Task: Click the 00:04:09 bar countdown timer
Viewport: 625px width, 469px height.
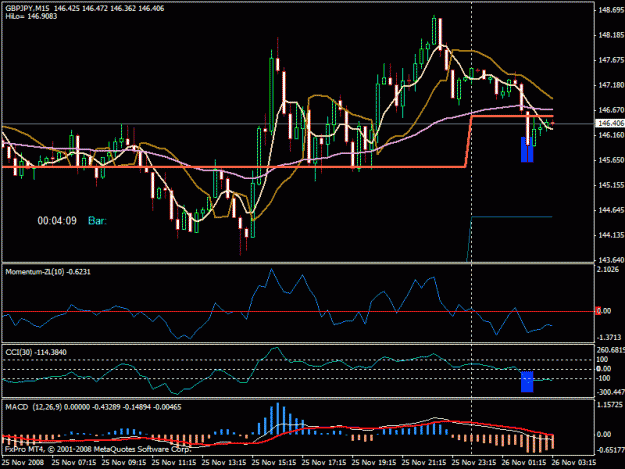Action: [x=57, y=221]
